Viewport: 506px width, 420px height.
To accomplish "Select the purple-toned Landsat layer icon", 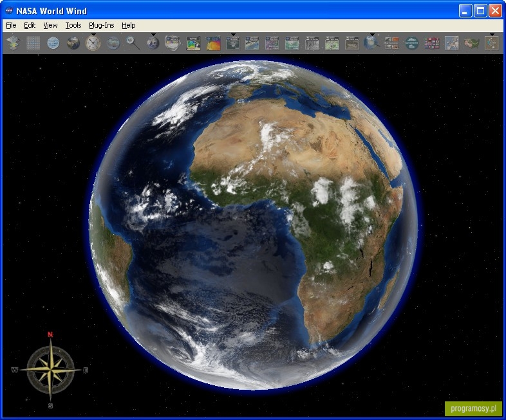I will (272, 43).
